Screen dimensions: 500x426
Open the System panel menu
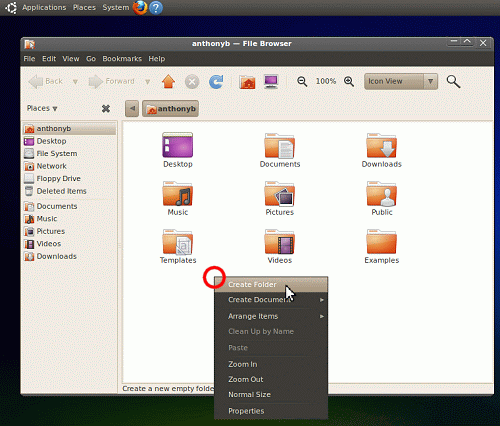pyautogui.click(x=115, y=7)
